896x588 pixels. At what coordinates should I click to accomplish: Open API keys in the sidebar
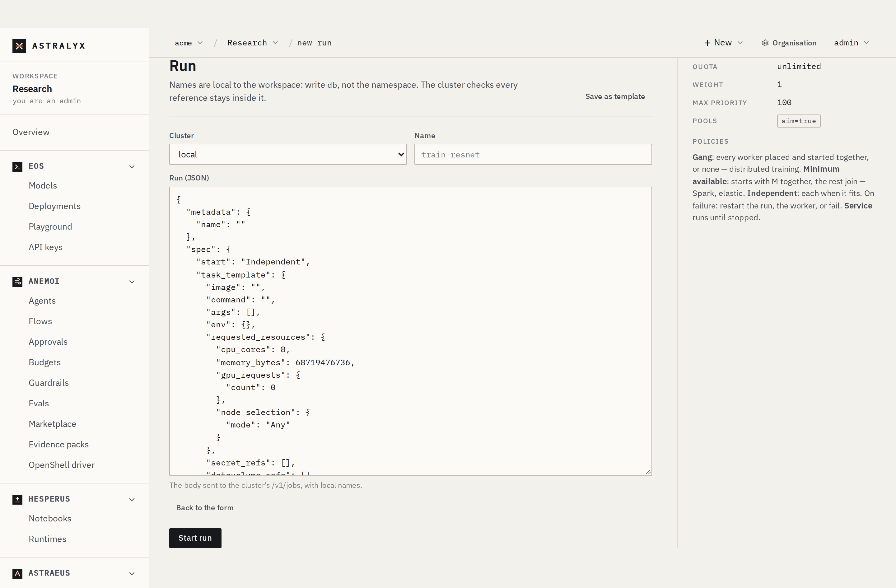(45, 247)
